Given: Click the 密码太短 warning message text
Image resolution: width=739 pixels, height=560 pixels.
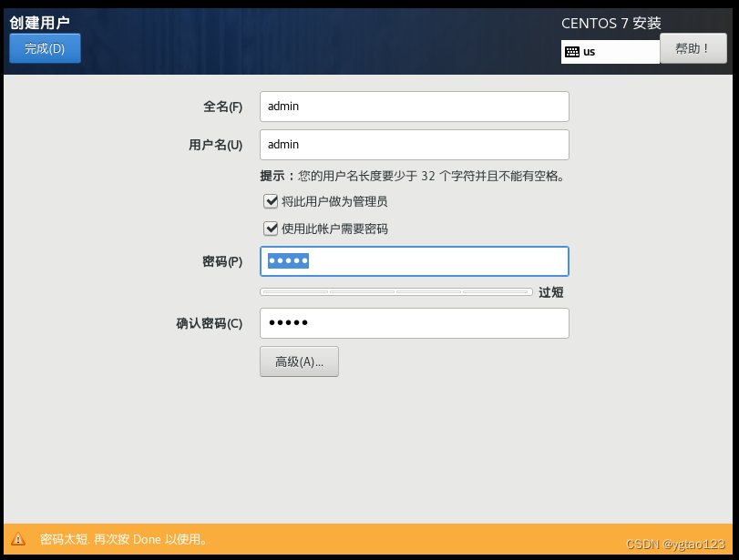Looking at the screenshot, I should click(x=124, y=539).
